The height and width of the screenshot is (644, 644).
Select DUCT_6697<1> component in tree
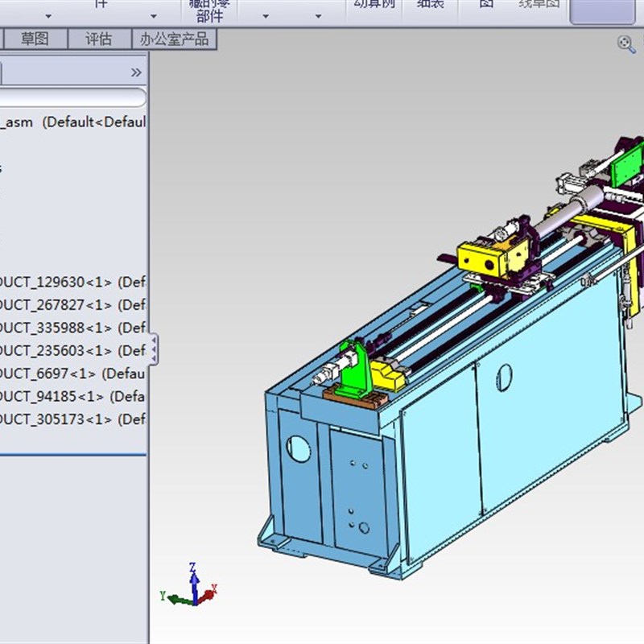coord(72,374)
